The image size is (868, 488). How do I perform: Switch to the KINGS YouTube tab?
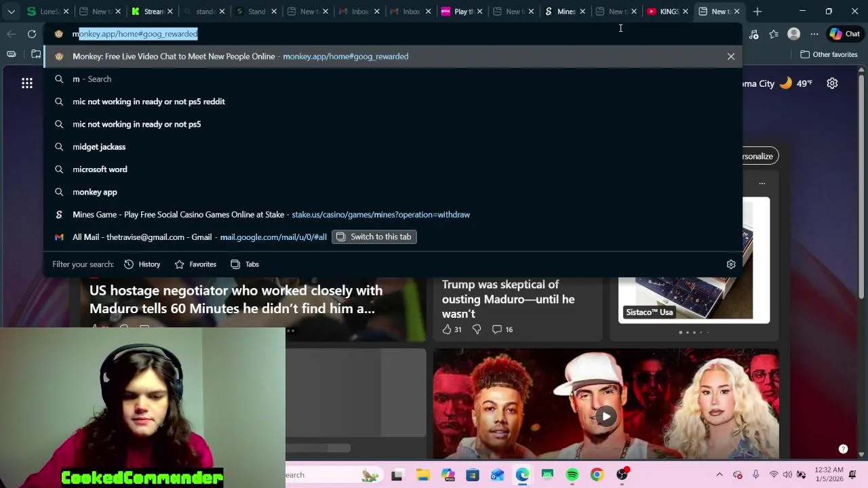[668, 12]
